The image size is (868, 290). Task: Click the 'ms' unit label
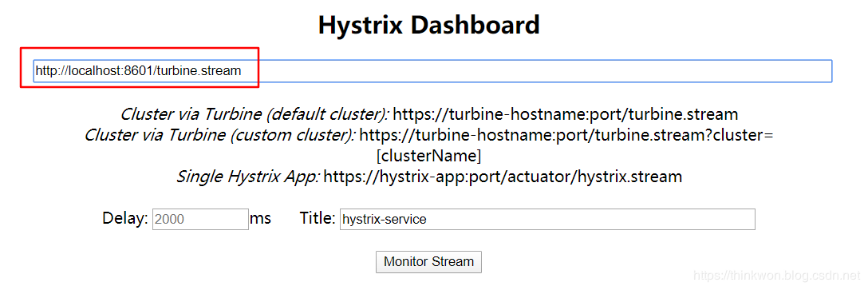click(260, 219)
